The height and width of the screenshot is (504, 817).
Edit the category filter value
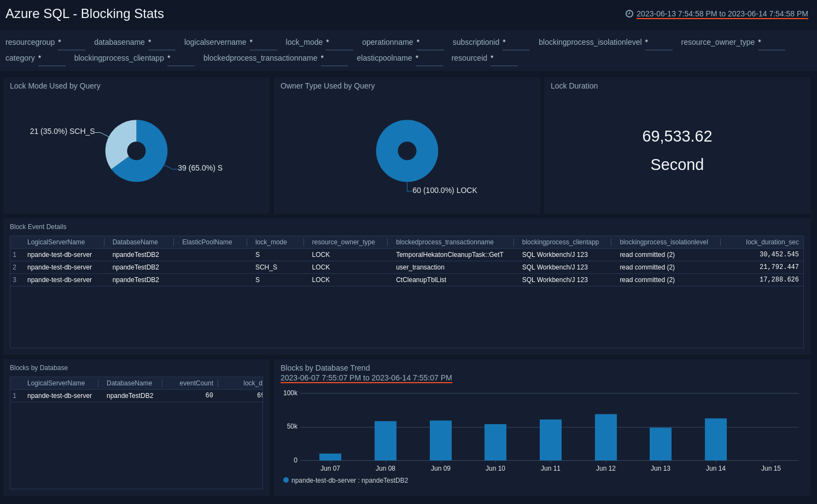click(52, 58)
